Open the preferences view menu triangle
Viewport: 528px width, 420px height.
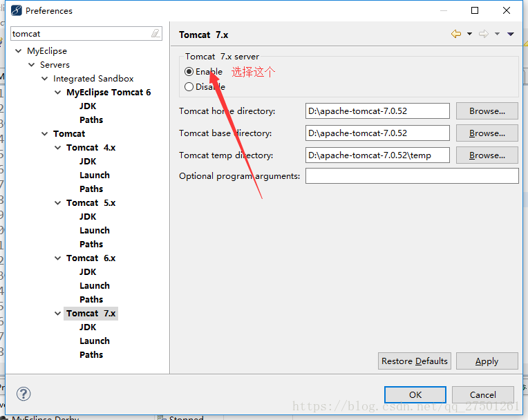(511, 34)
